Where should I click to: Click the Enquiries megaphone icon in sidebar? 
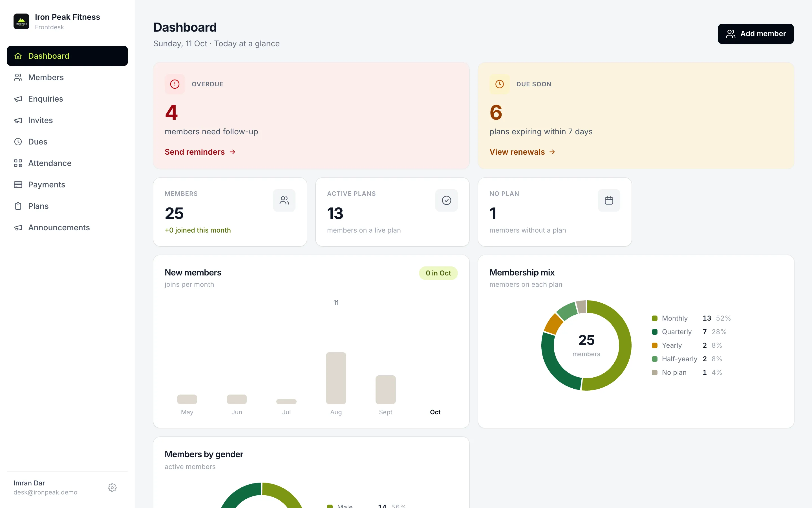click(18, 99)
